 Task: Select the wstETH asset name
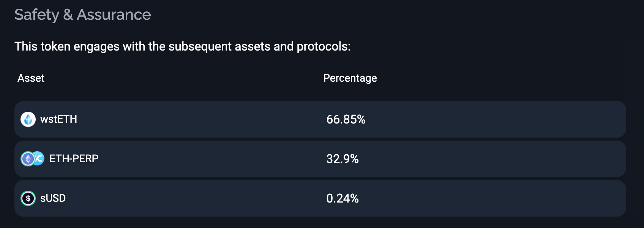pyautogui.click(x=58, y=119)
